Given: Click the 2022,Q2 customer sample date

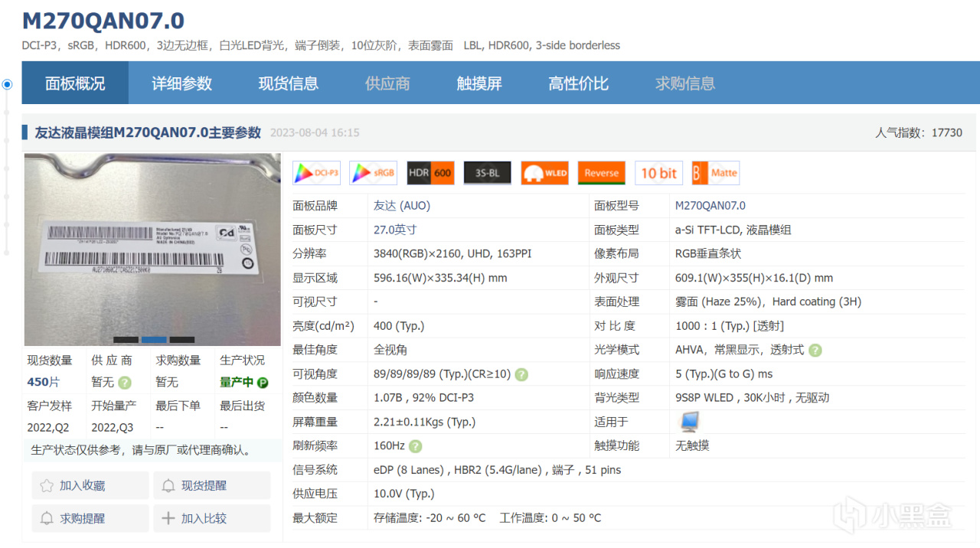Looking at the screenshot, I should [47, 427].
